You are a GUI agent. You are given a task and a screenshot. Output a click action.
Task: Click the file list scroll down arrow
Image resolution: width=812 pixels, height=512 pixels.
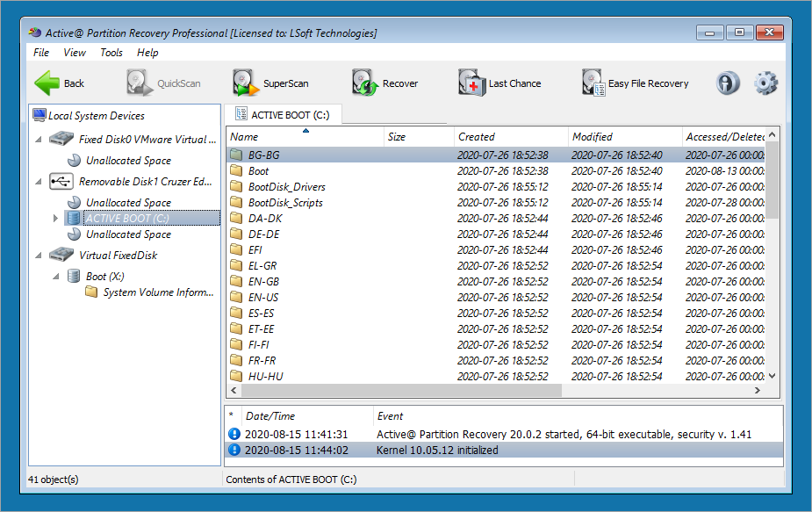(772, 376)
